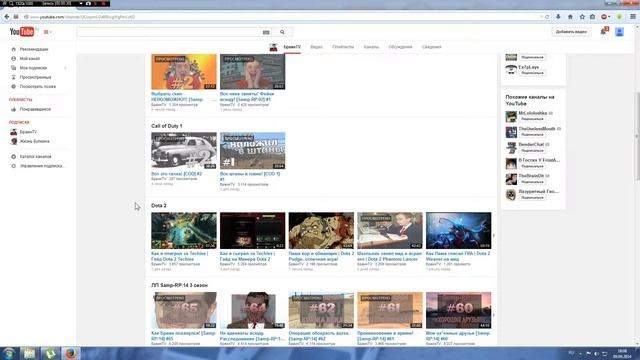Open the red Adblock extension dropdown
Viewport: 640px width, 360px height.
point(605,17)
